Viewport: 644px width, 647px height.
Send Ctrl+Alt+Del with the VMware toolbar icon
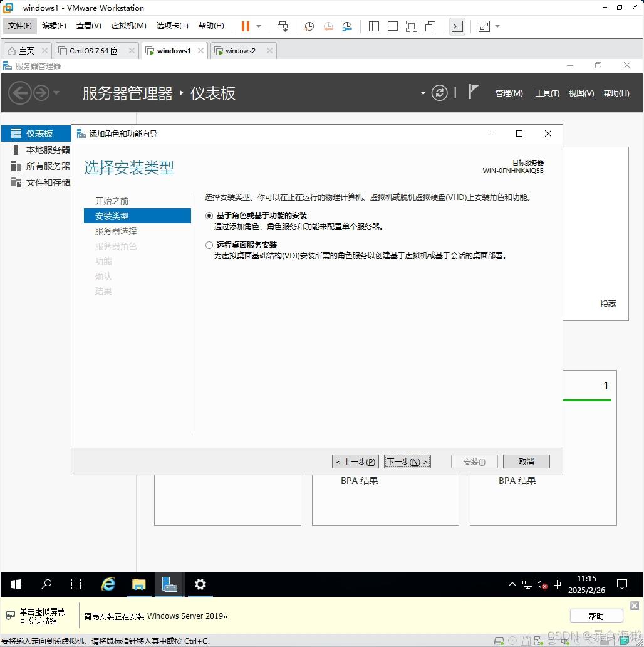pyautogui.click(x=283, y=26)
